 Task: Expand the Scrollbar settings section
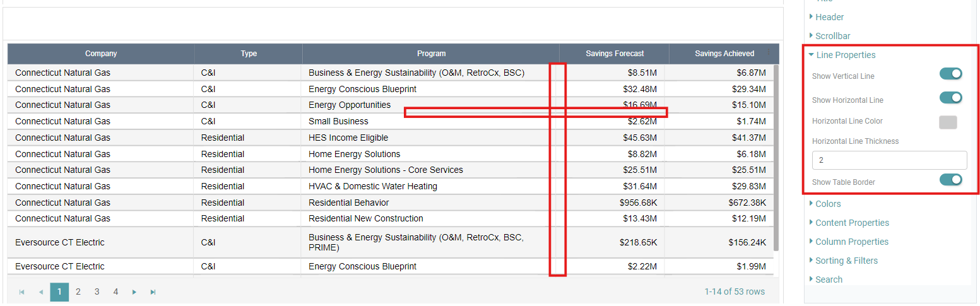click(x=832, y=36)
